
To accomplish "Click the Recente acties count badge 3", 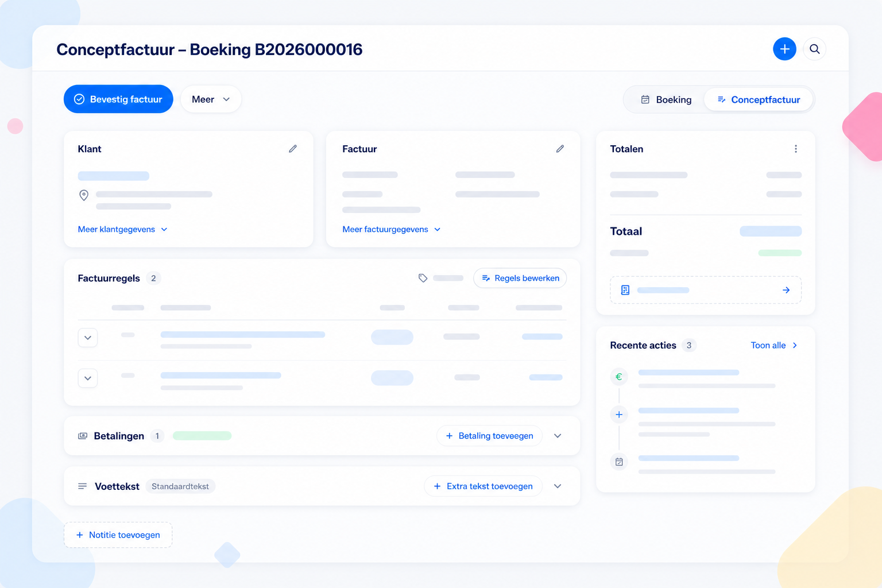I will click(x=689, y=345).
